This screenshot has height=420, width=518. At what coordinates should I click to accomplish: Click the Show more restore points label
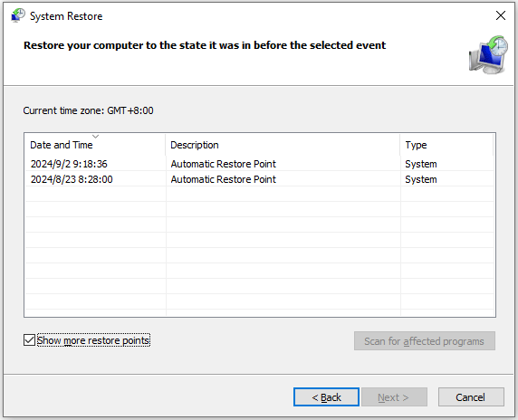pos(93,340)
